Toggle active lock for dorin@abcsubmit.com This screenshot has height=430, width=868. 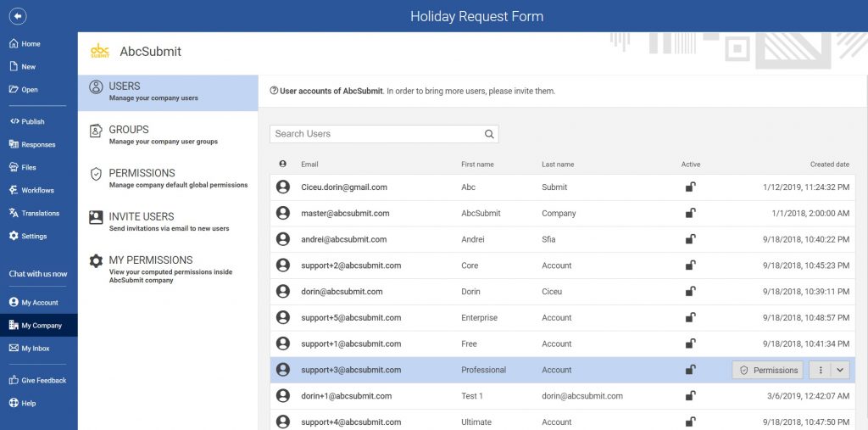tap(691, 292)
